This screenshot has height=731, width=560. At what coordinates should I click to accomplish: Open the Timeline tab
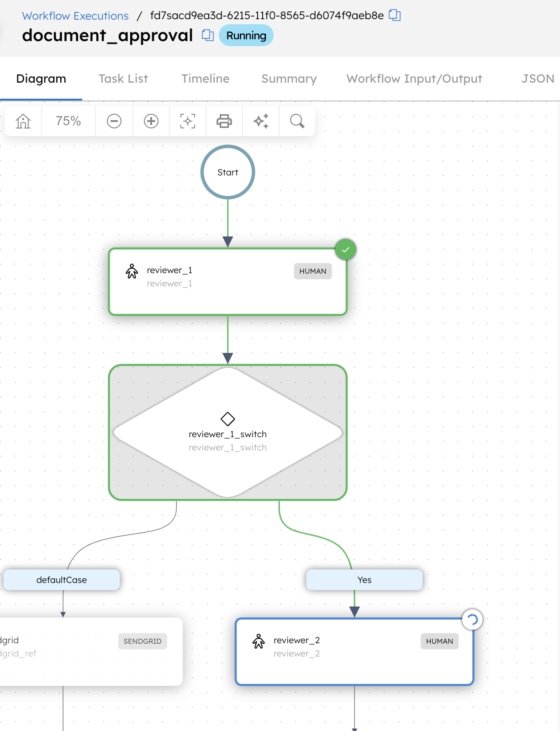pos(206,79)
